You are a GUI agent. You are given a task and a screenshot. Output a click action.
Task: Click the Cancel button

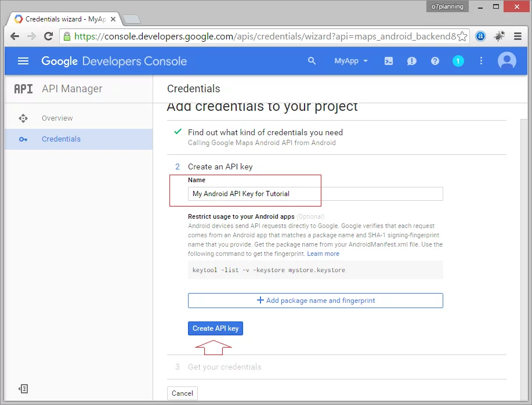click(x=182, y=393)
